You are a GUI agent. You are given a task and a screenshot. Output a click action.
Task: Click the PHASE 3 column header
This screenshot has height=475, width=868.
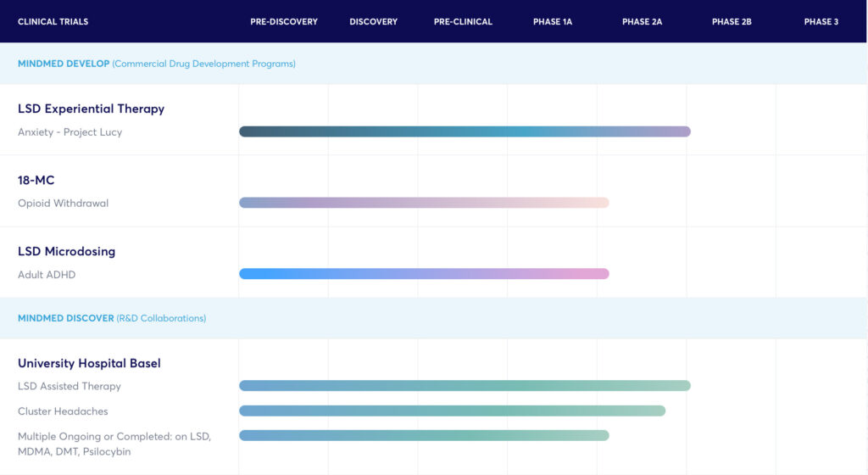pyautogui.click(x=821, y=21)
